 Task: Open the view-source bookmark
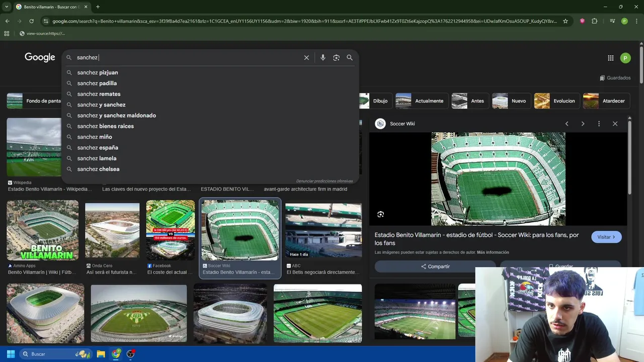(42, 34)
